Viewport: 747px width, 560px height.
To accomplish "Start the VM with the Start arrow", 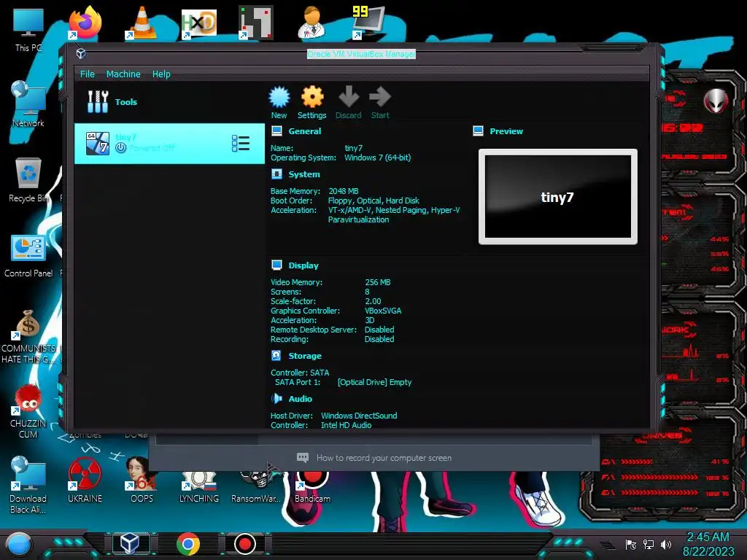I will coord(380,97).
